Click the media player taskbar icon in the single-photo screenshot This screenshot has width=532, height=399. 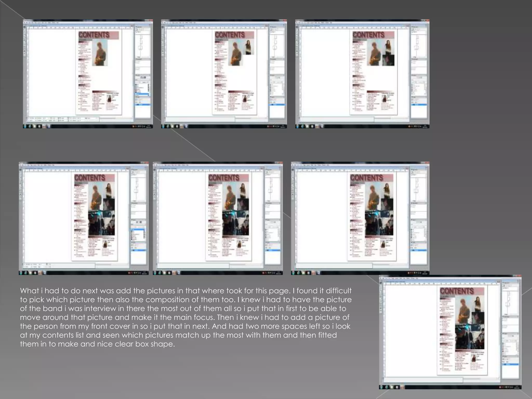39,127
